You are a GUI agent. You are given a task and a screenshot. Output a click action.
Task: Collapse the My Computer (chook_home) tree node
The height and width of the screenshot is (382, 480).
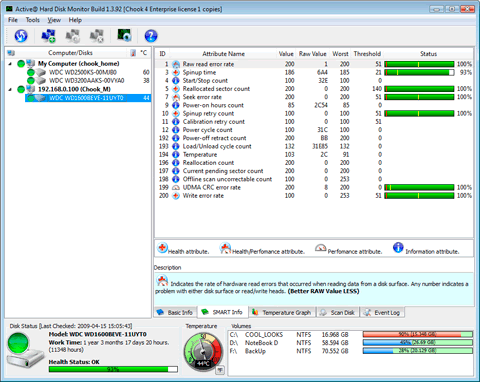coord(10,64)
